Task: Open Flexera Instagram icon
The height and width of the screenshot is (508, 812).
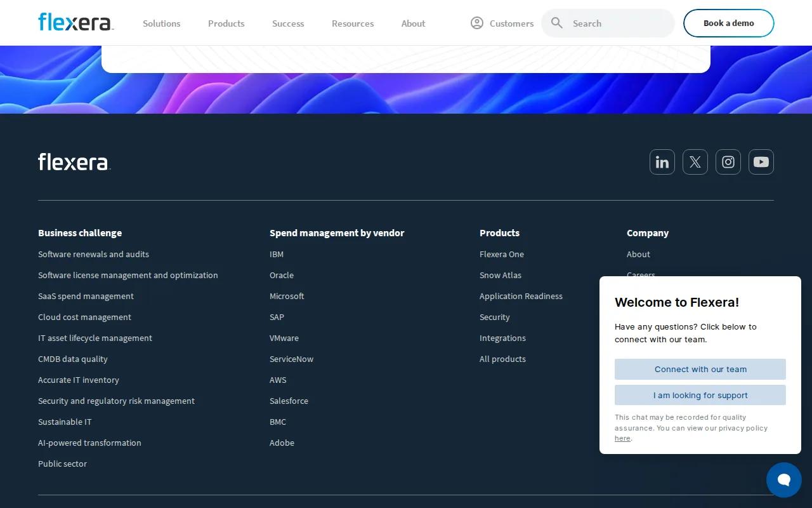Action: pos(728,162)
